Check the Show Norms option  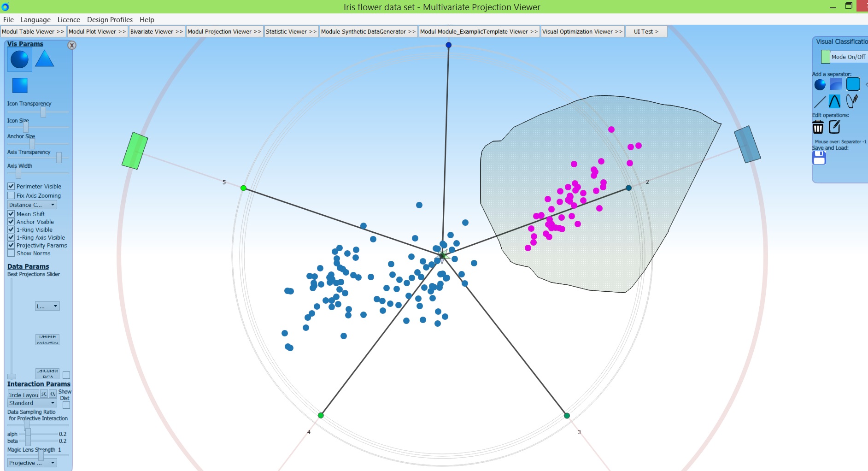[x=11, y=253]
